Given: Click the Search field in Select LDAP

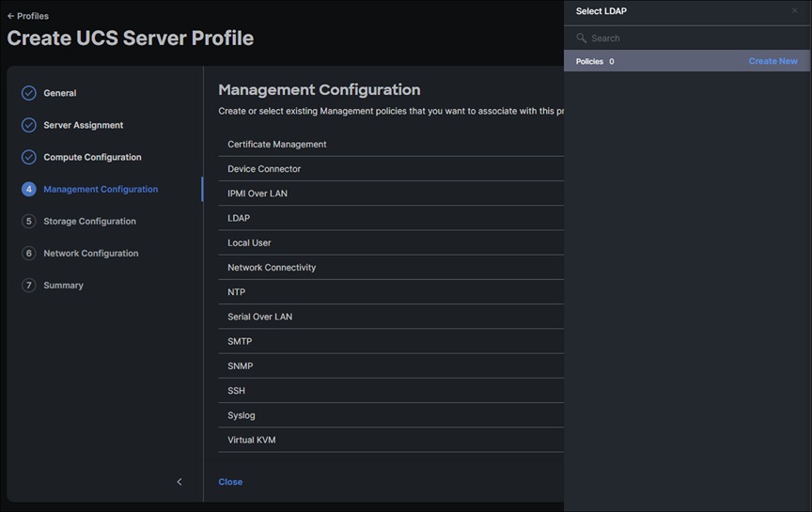Looking at the screenshot, I should tap(687, 39).
